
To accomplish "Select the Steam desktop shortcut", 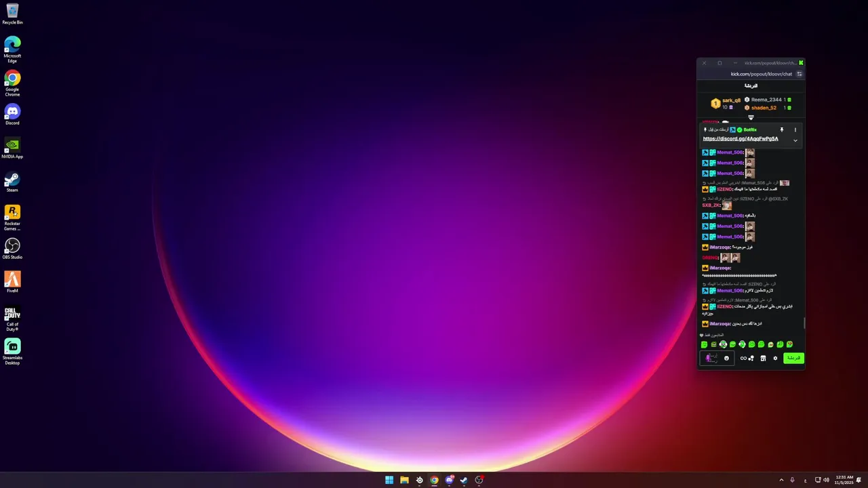I will click(x=12, y=182).
